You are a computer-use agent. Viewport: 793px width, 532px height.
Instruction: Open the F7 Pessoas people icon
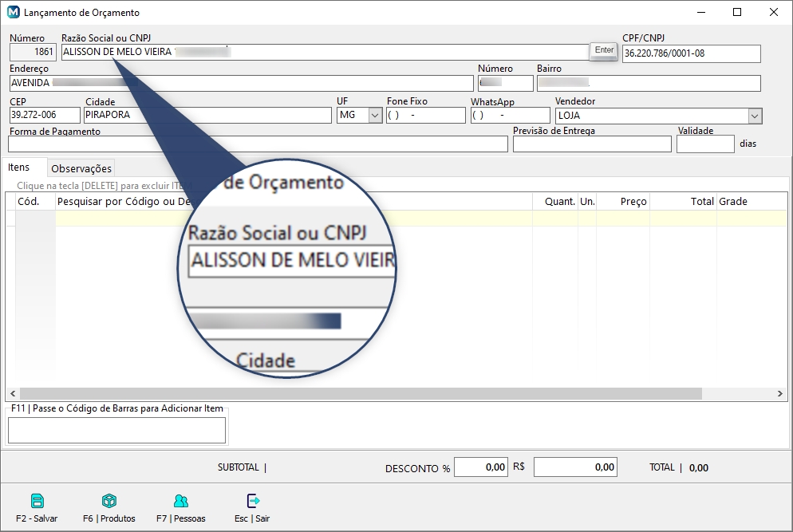point(181,501)
